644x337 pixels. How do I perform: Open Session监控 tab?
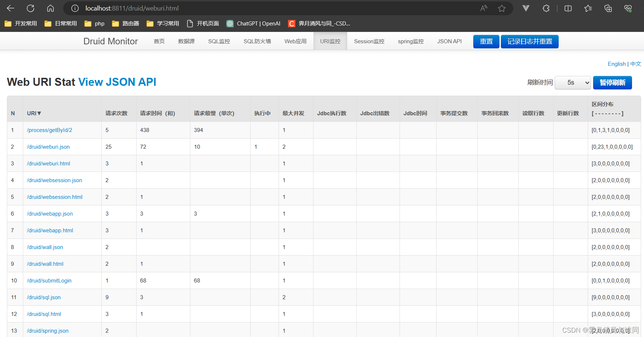(369, 41)
